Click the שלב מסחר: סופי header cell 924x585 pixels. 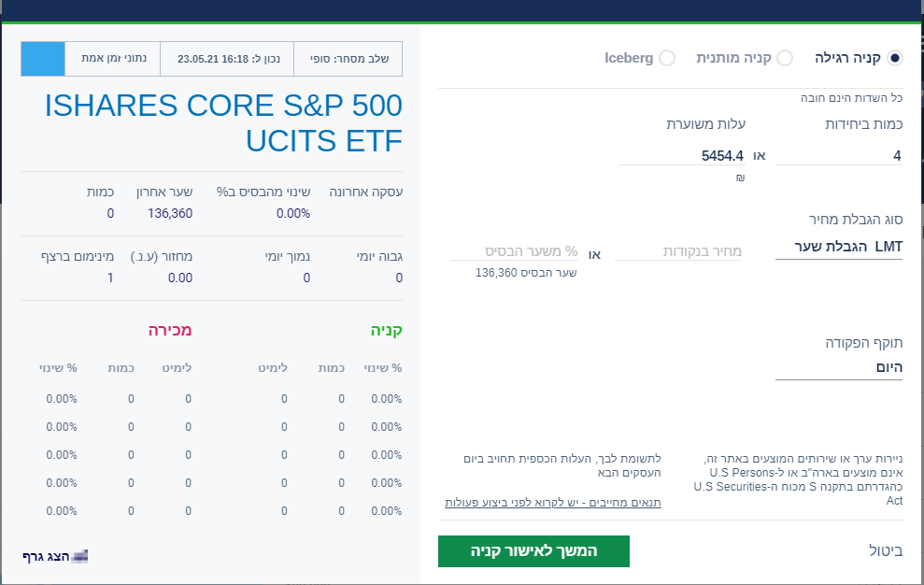click(x=348, y=58)
